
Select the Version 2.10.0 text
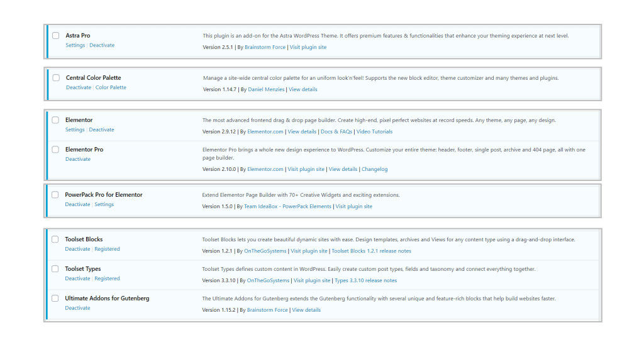[x=219, y=169]
